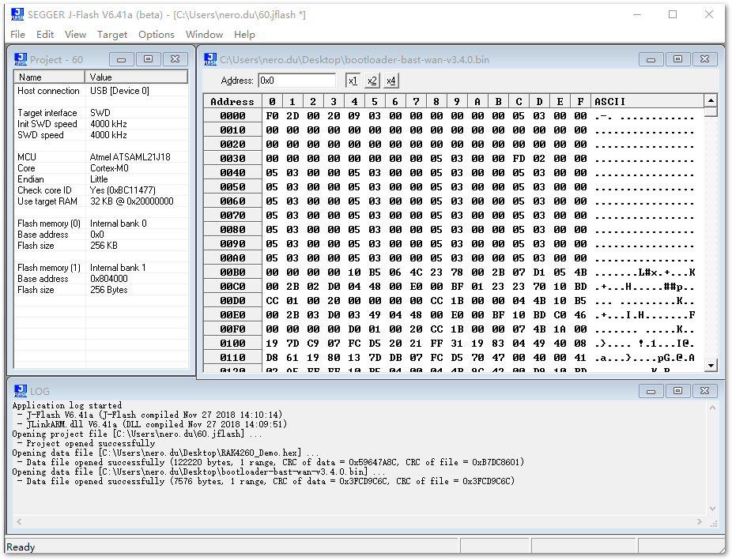Click the Address input field
Screen dimensions: 732x560
click(297, 81)
